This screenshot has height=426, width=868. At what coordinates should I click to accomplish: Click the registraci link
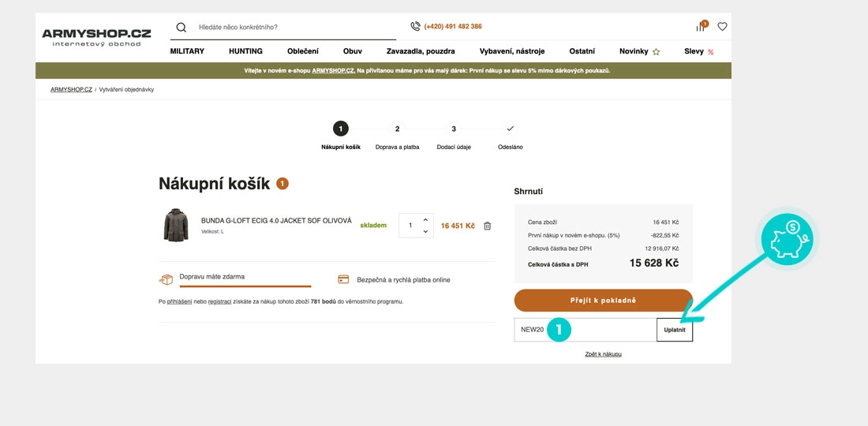click(x=219, y=302)
